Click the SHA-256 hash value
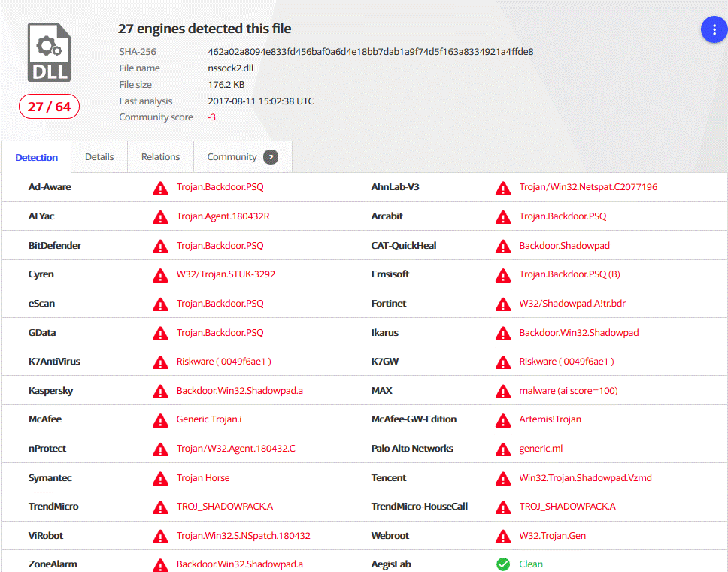Screen dimensions: 728x572 pos(371,52)
